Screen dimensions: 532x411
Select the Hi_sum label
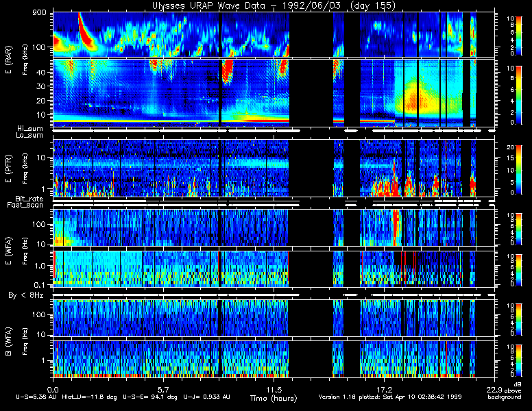[x=31, y=129]
